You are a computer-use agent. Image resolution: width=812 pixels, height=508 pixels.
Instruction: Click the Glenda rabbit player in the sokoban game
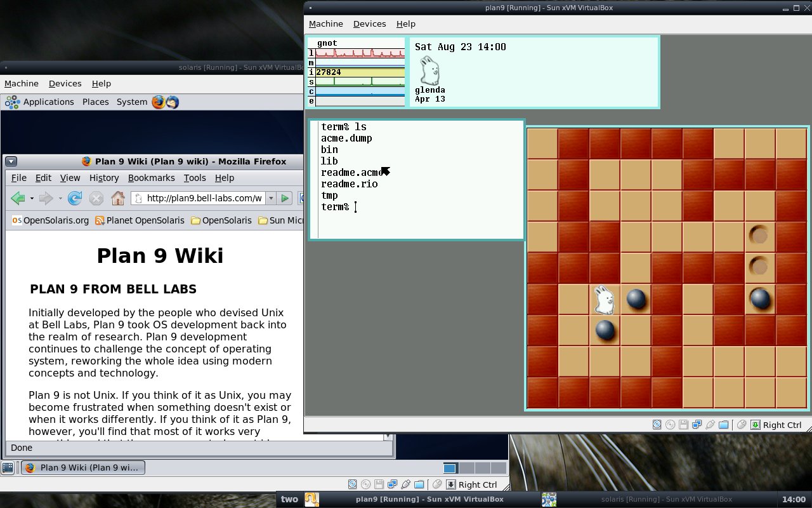pos(605,299)
